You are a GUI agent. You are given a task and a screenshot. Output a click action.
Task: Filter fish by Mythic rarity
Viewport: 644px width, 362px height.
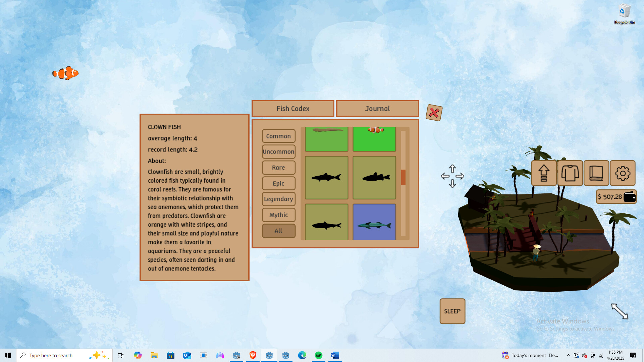(x=278, y=215)
